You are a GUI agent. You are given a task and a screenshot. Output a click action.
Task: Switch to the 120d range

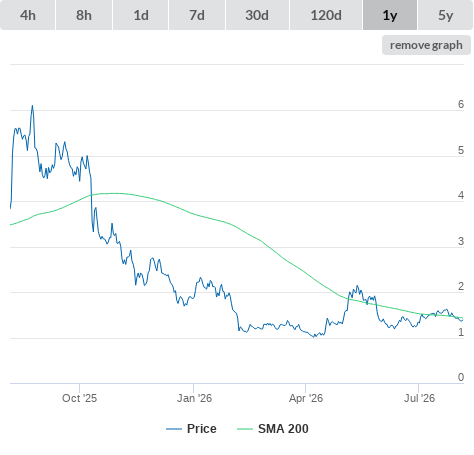pyautogui.click(x=326, y=15)
